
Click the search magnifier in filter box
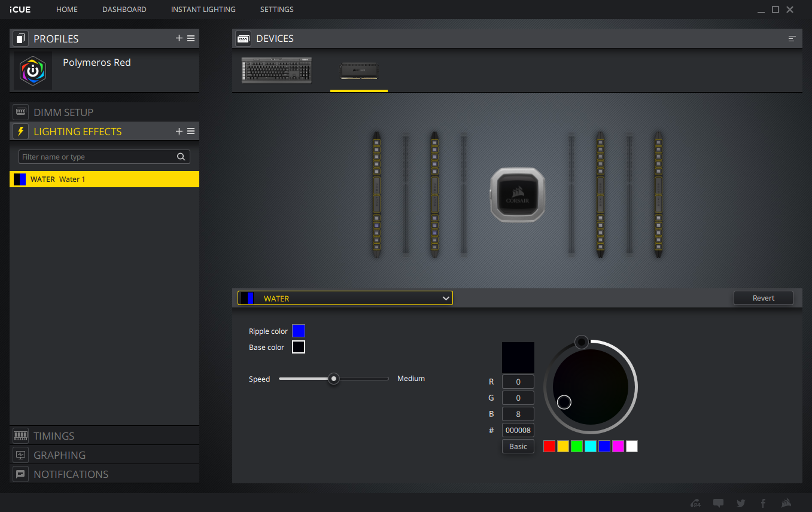point(181,157)
